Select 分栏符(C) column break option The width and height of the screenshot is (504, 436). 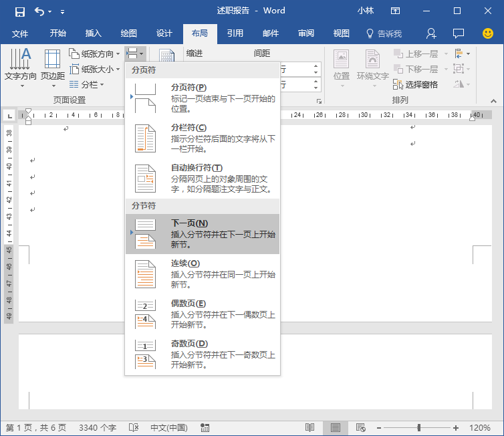point(203,138)
